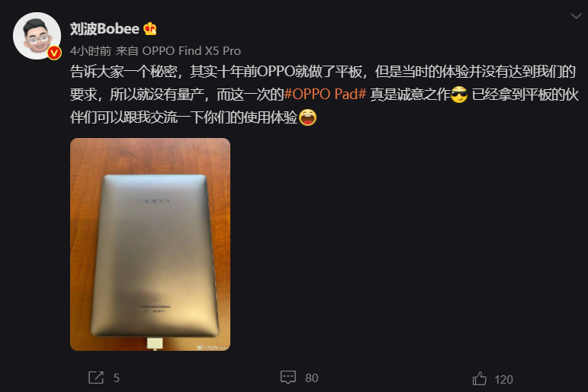Image resolution: width=588 pixels, height=392 pixels.
Task: Click the 4小时前 timestamp
Action: click(x=91, y=50)
